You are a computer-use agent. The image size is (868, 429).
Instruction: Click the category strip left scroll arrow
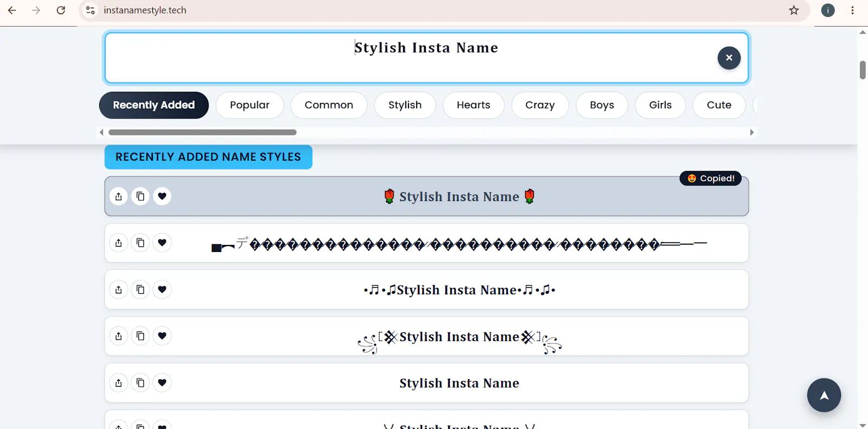coord(101,133)
